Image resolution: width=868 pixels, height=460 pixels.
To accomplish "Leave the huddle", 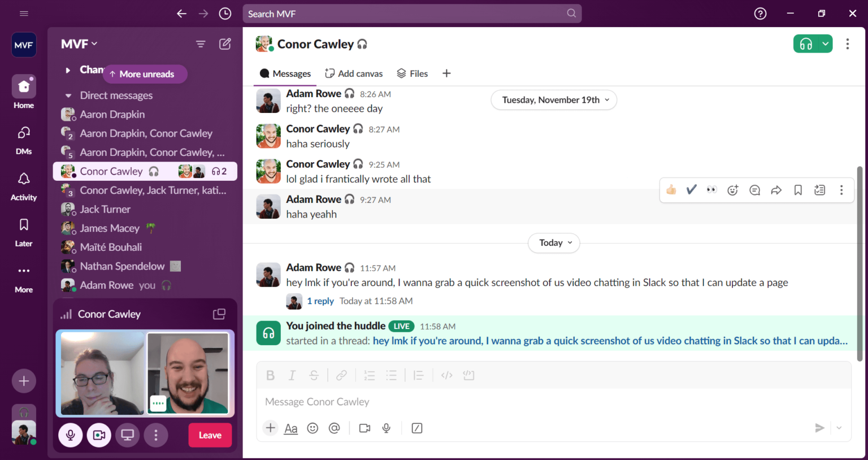I will click(x=210, y=435).
